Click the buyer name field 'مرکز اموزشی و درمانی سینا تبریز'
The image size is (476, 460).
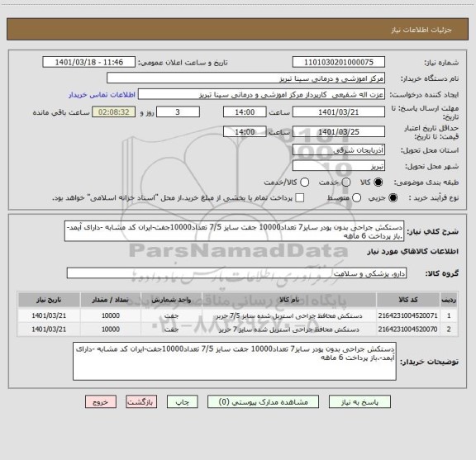(x=246, y=78)
